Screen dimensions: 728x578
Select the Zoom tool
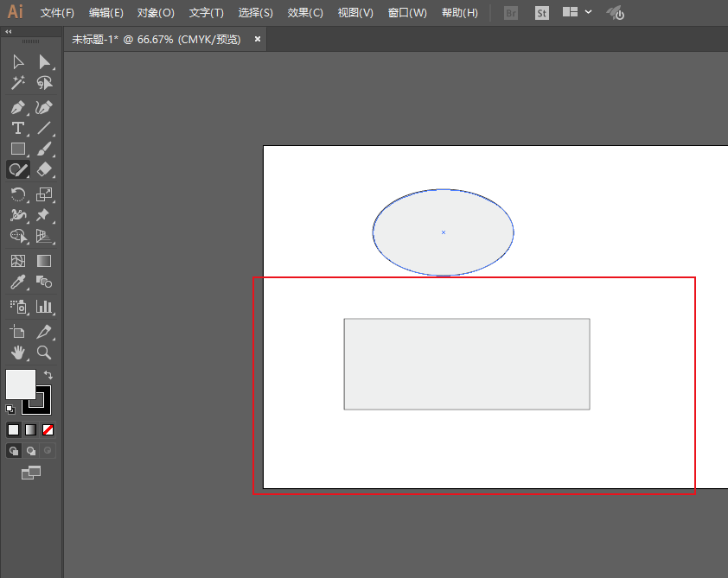[x=44, y=353]
